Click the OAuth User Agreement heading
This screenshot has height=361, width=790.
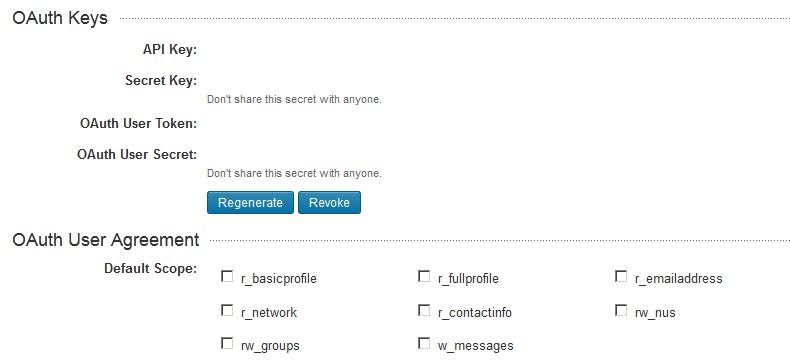(x=106, y=240)
